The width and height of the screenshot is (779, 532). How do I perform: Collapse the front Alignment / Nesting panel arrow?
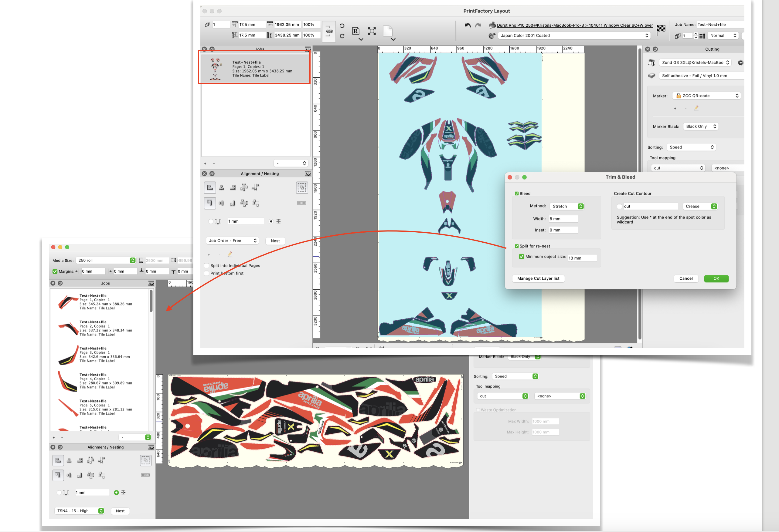click(308, 174)
